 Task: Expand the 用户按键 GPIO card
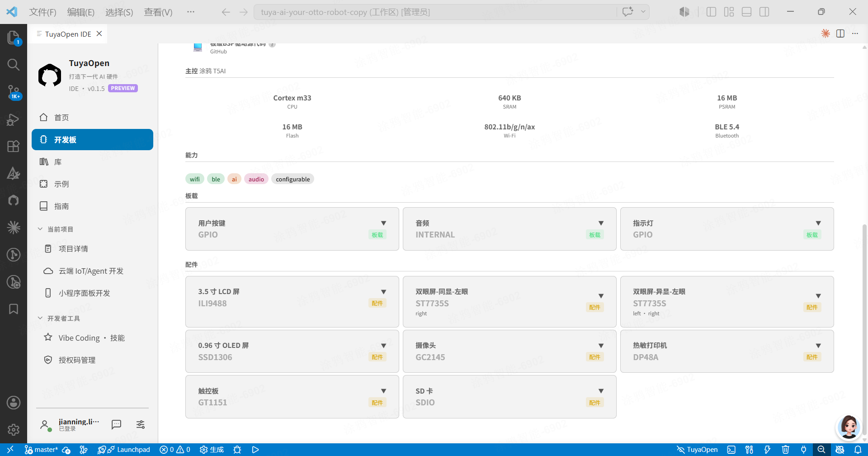click(383, 223)
